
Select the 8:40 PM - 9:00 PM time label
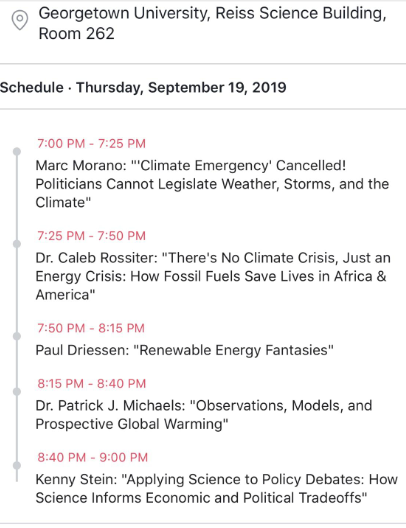tap(93, 458)
